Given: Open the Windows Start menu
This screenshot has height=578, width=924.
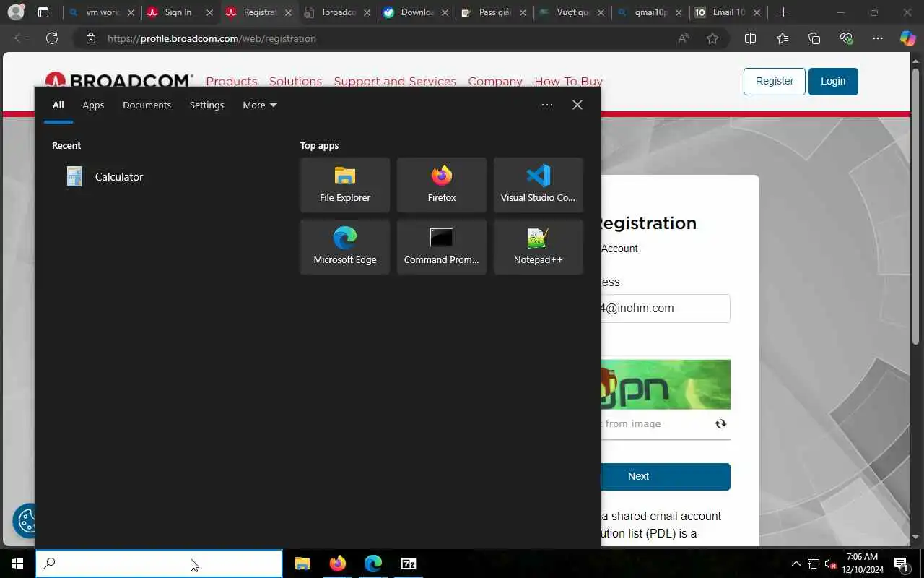Looking at the screenshot, I should click(17, 564).
